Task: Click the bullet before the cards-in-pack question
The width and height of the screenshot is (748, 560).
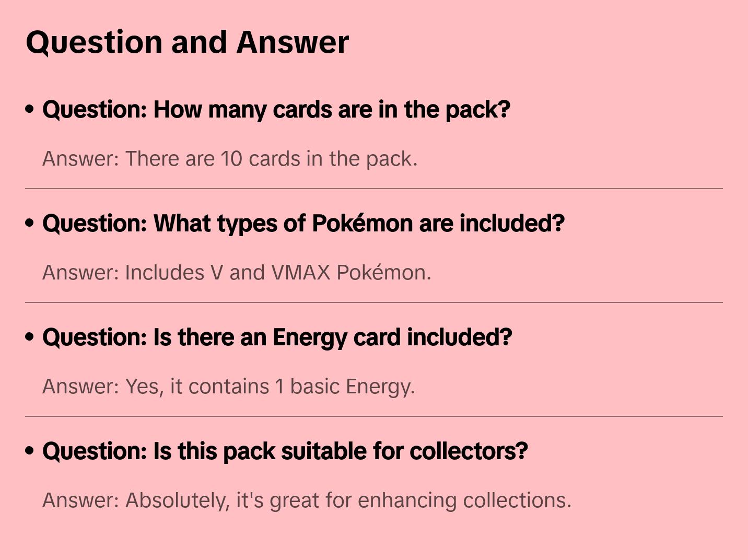Action: pyautogui.click(x=30, y=109)
